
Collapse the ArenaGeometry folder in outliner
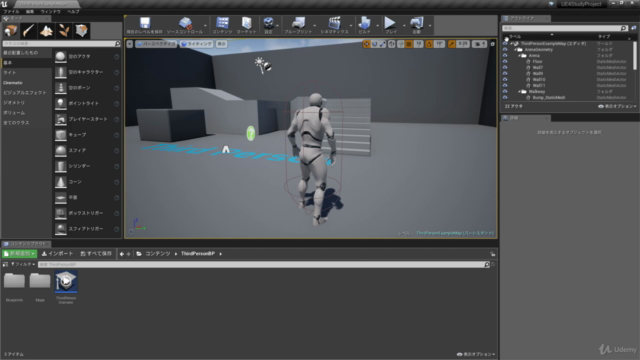pyautogui.click(x=515, y=50)
